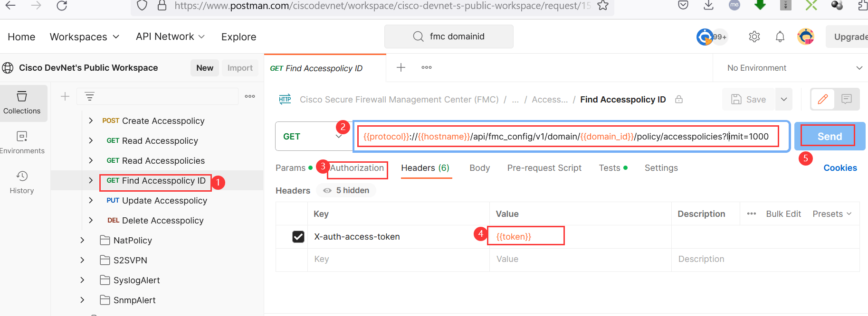Viewport: 868px width, 316px height.
Task: Add a new request tab with the plus icon
Action: tap(401, 67)
